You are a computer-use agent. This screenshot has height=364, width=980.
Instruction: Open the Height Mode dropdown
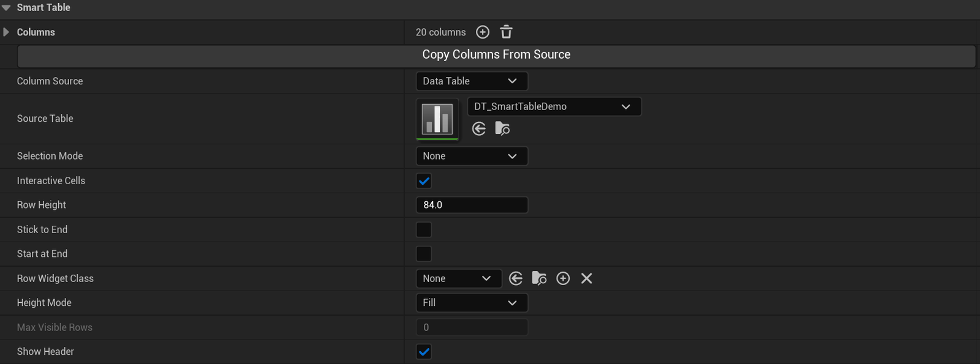(x=472, y=303)
